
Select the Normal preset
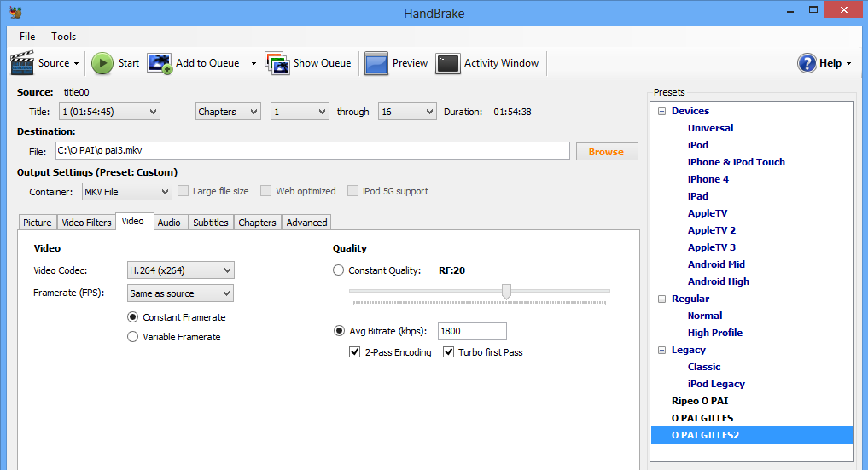[x=705, y=316]
